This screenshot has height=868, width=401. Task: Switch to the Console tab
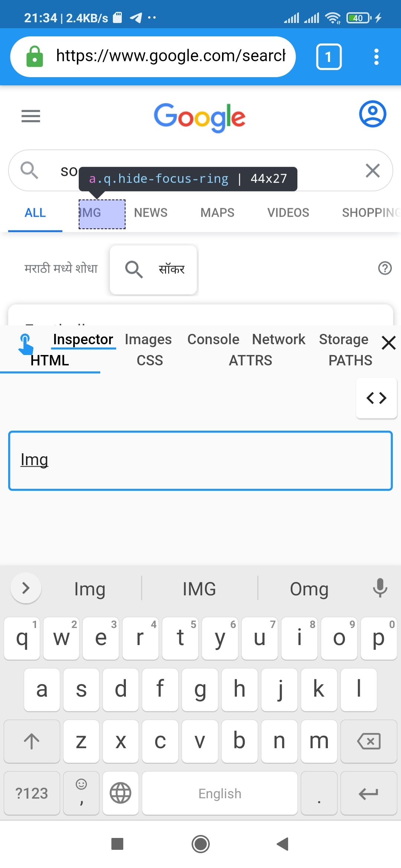pos(213,339)
